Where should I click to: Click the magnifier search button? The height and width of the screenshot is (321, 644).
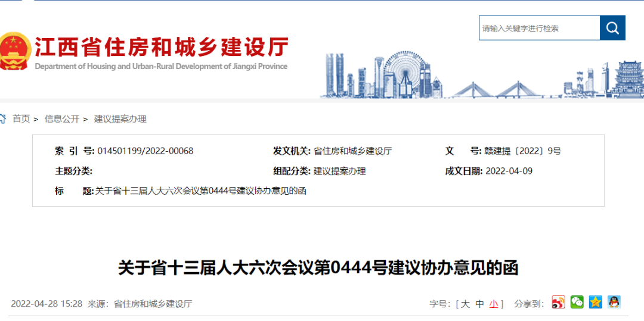click(612, 28)
